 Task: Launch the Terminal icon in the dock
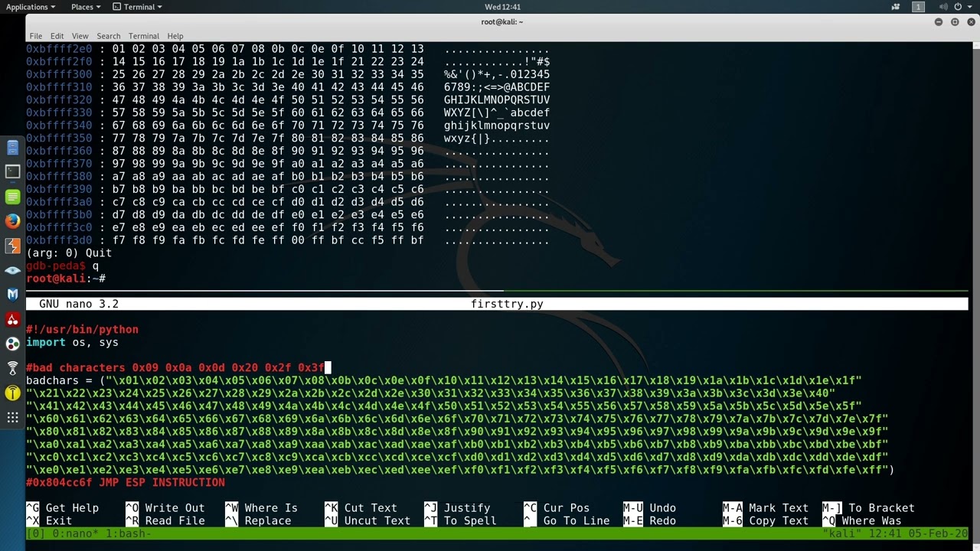pyautogui.click(x=12, y=172)
